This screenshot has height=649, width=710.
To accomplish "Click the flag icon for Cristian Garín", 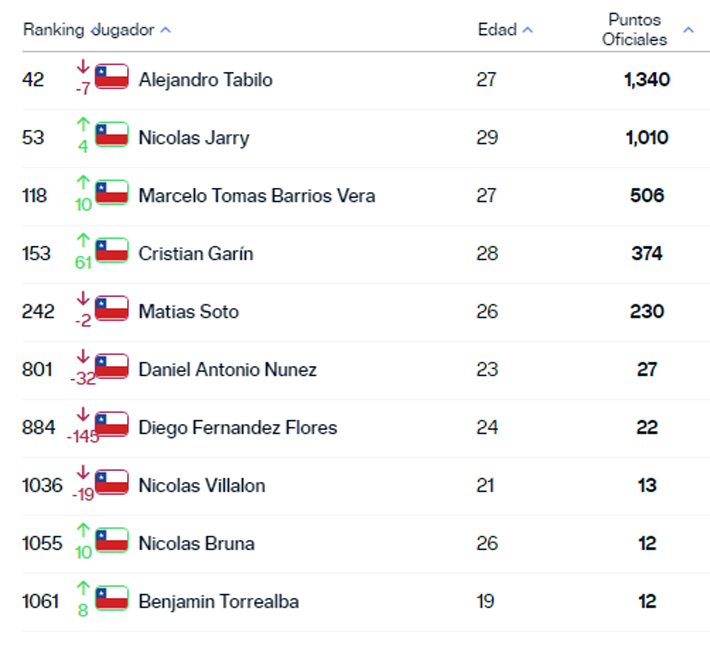I will click(x=111, y=250).
